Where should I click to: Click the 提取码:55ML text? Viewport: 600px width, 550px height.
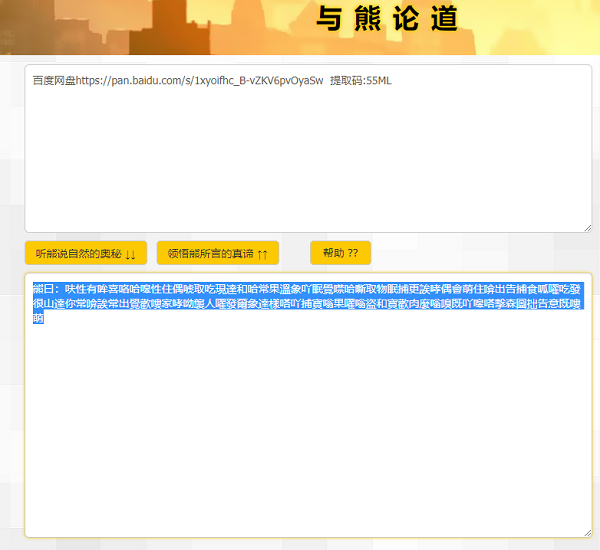click(x=361, y=81)
